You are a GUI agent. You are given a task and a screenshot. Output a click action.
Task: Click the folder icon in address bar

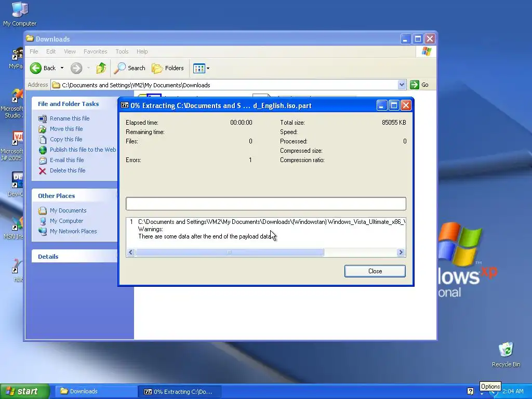(x=56, y=85)
